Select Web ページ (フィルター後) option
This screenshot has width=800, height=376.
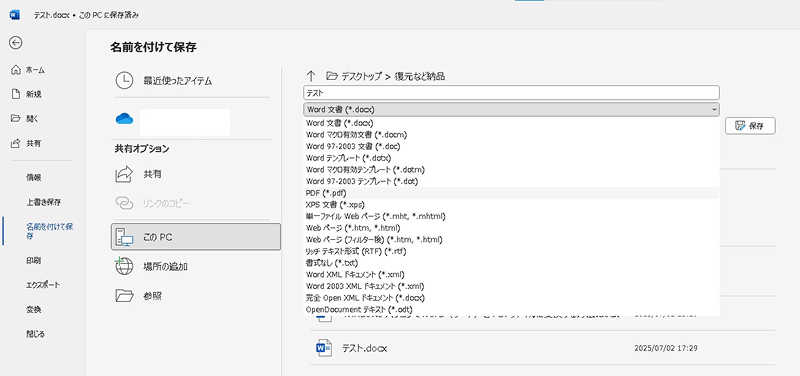point(511,239)
